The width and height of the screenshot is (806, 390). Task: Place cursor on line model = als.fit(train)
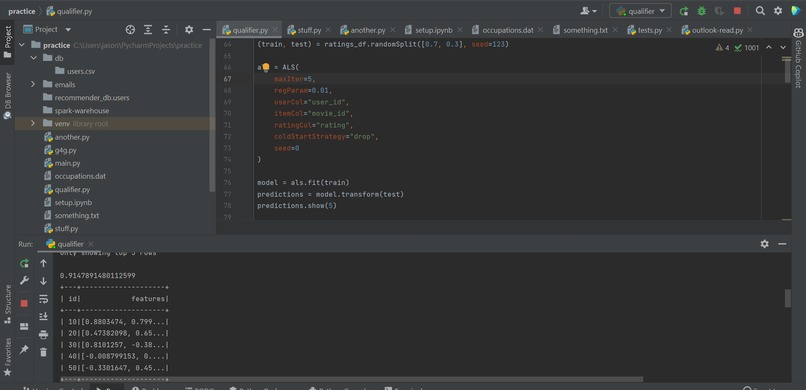pos(303,183)
